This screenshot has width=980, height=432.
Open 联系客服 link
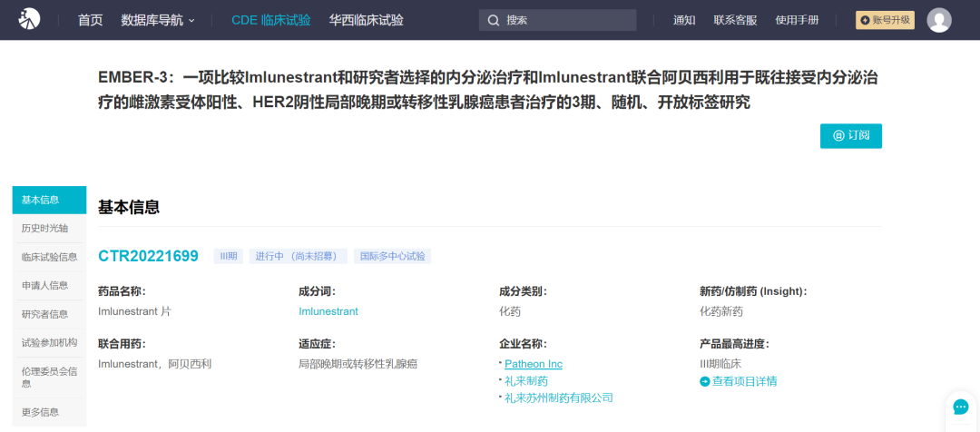(x=735, y=20)
